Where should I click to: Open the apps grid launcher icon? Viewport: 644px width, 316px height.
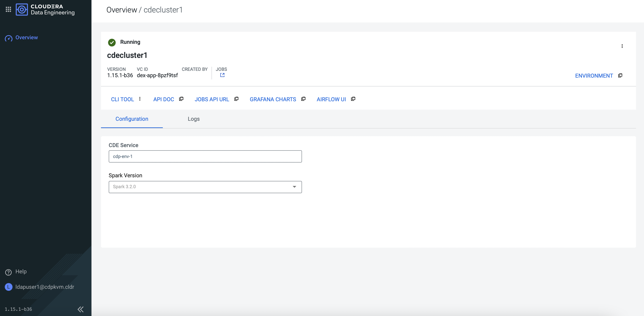[8, 10]
